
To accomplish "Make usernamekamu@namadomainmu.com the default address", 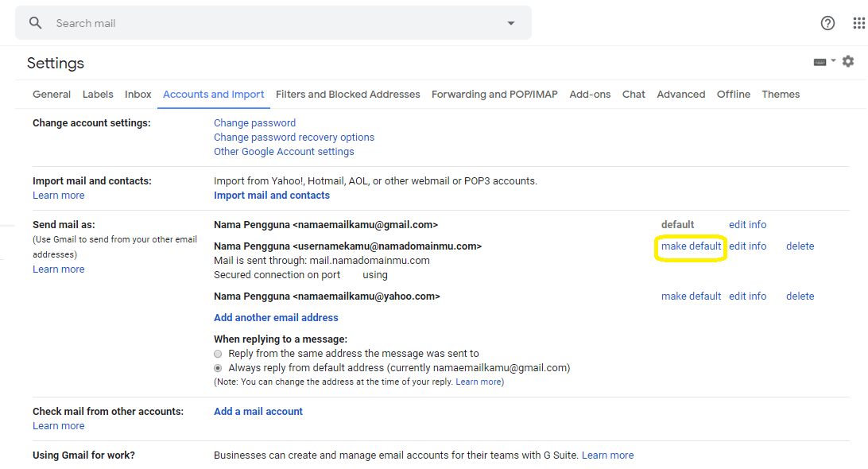I will 691,246.
